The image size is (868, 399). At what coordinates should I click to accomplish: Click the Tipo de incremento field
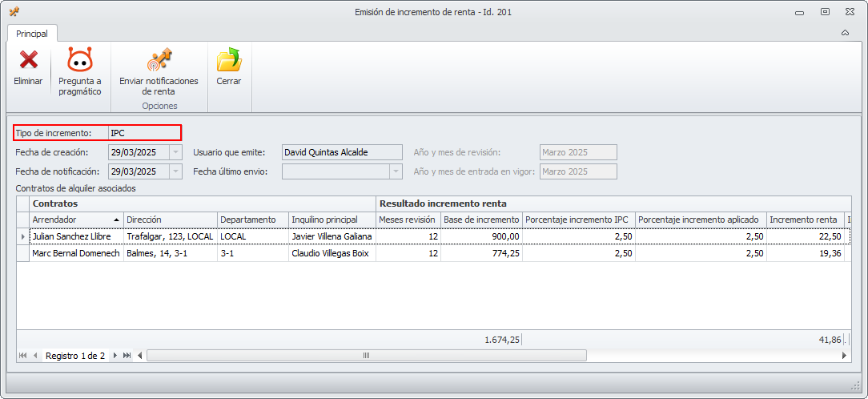[x=144, y=133]
